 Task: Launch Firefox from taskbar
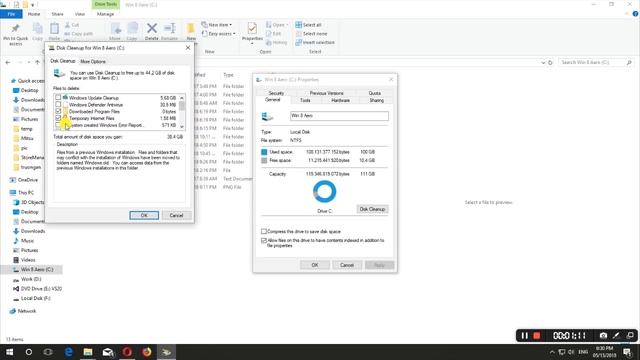click(147, 352)
